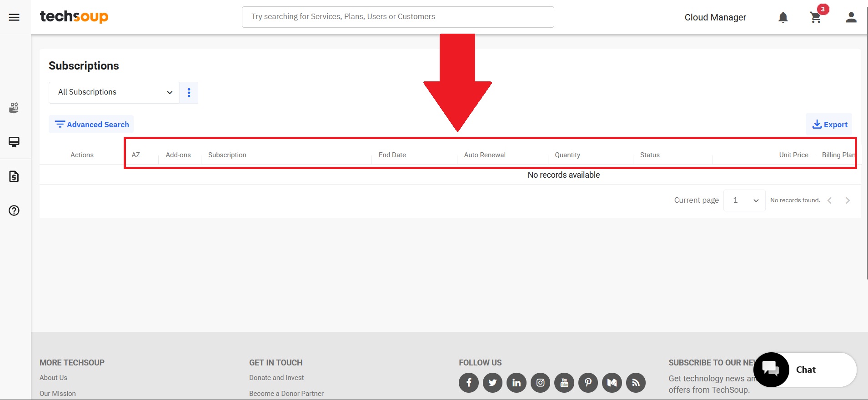Sort by the AZ column header
The image size is (868, 400).
pyautogui.click(x=135, y=155)
